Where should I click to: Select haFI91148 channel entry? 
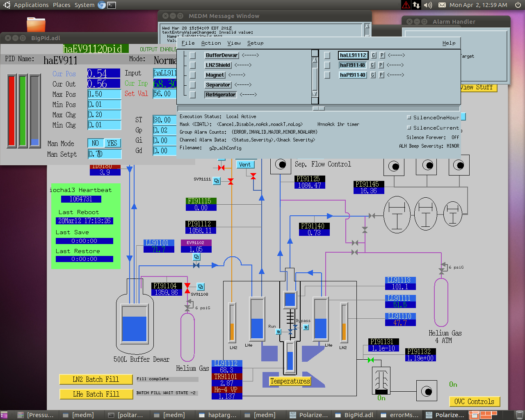[x=352, y=65]
